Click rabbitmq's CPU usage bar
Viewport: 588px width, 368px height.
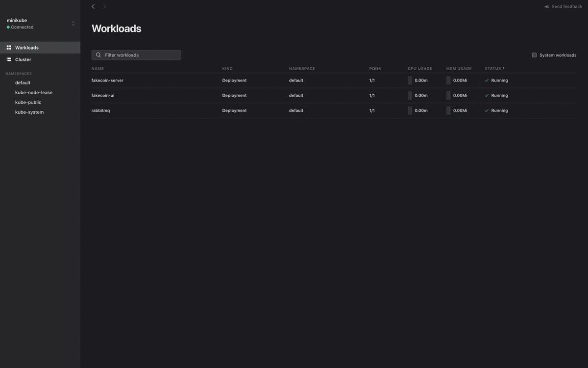click(x=410, y=110)
